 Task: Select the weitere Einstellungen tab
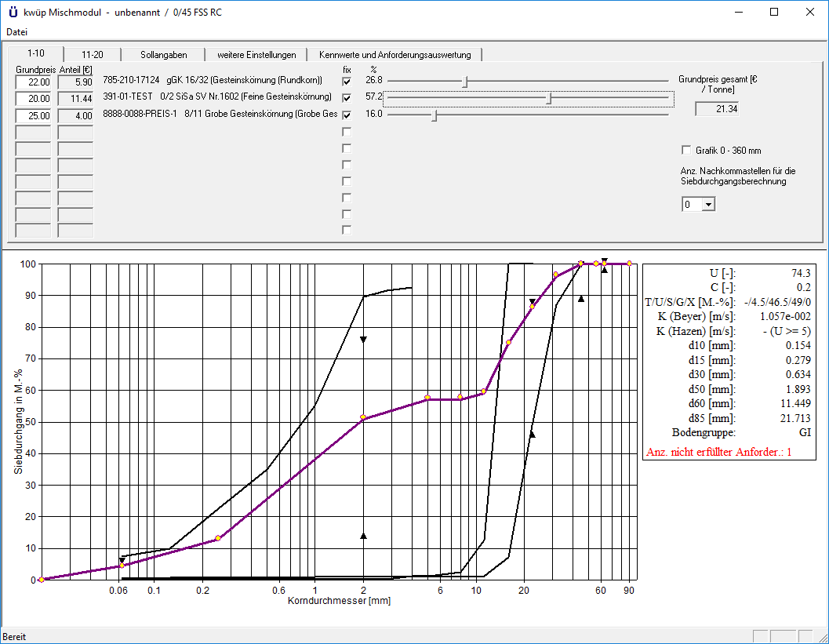point(256,55)
